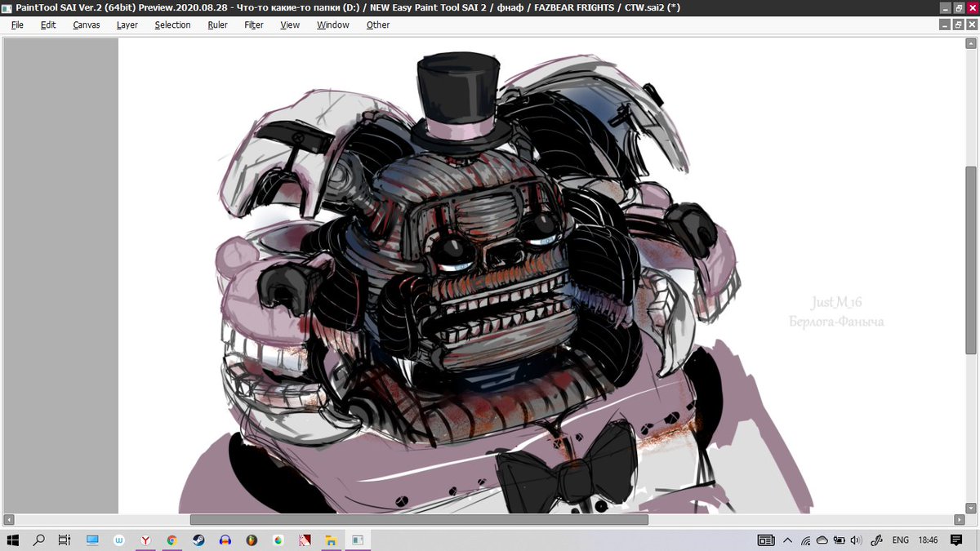Open Task View on the taskbar

(x=65, y=540)
